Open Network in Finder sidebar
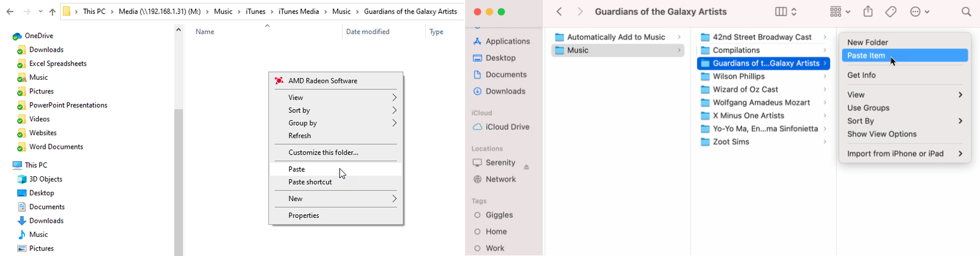The image size is (980, 256). pos(494,179)
